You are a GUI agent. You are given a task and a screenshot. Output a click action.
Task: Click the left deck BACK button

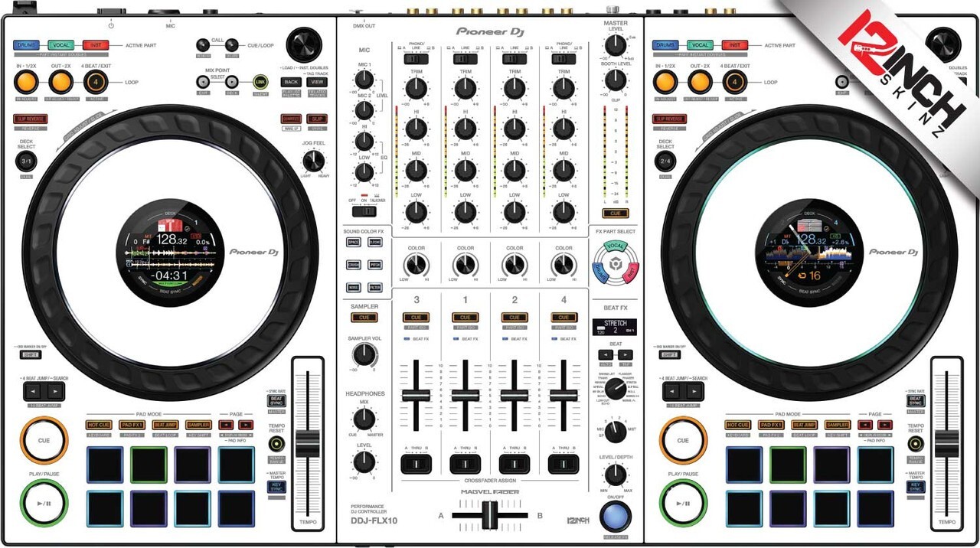pos(291,82)
